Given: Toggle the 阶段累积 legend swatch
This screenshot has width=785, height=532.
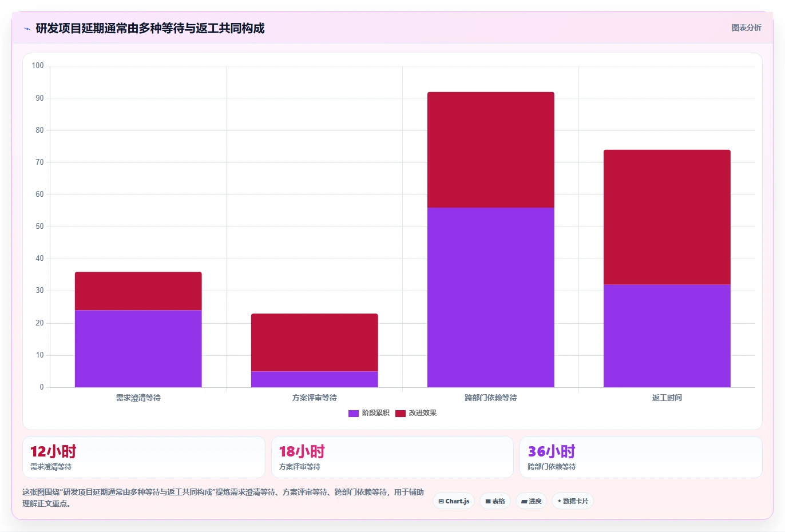Looking at the screenshot, I should pos(354,413).
